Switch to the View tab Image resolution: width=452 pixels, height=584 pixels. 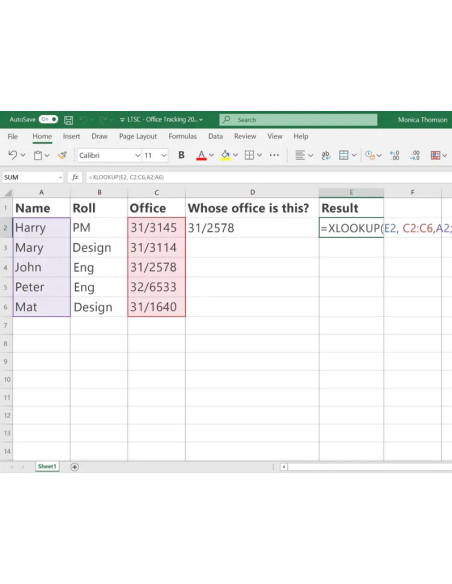(275, 136)
